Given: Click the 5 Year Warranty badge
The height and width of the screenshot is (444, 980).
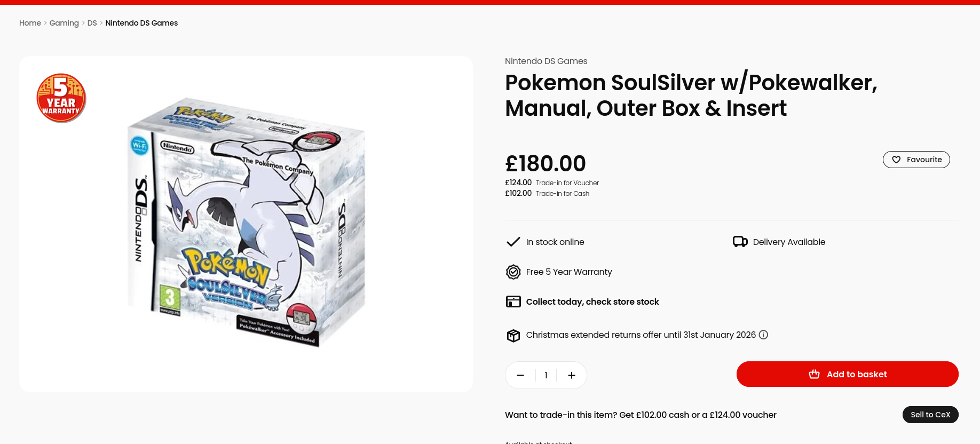Looking at the screenshot, I should coord(61,98).
